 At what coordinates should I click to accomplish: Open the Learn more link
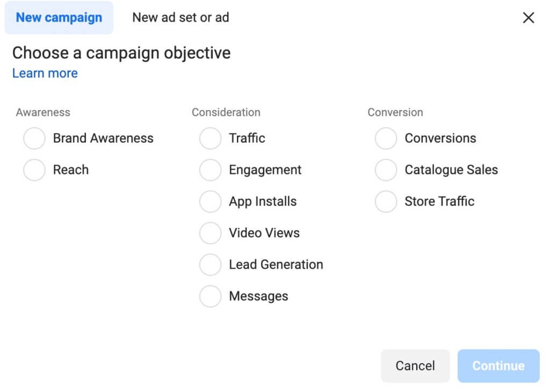[45, 73]
